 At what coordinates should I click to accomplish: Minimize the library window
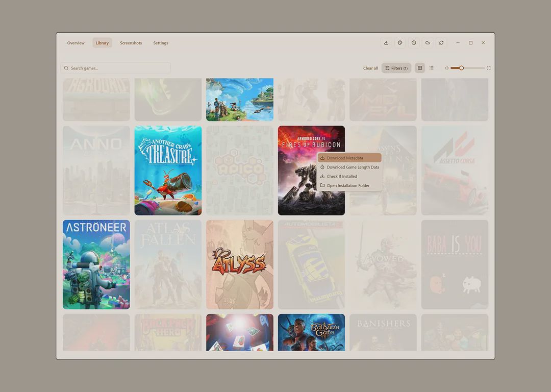click(x=458, y=43)
